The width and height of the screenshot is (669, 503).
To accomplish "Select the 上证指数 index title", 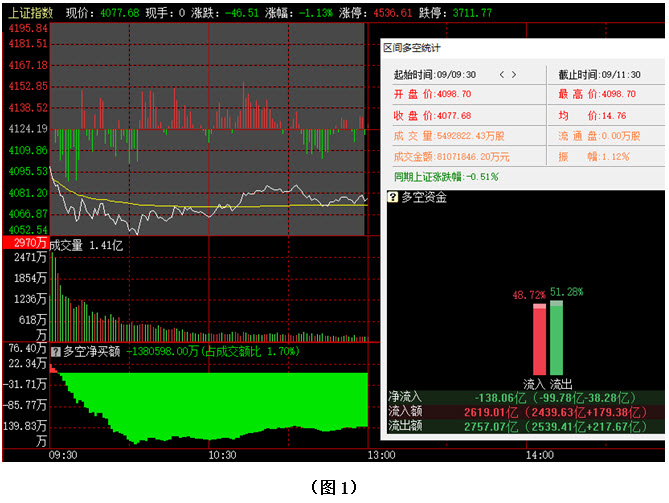I will coord(28,13).
